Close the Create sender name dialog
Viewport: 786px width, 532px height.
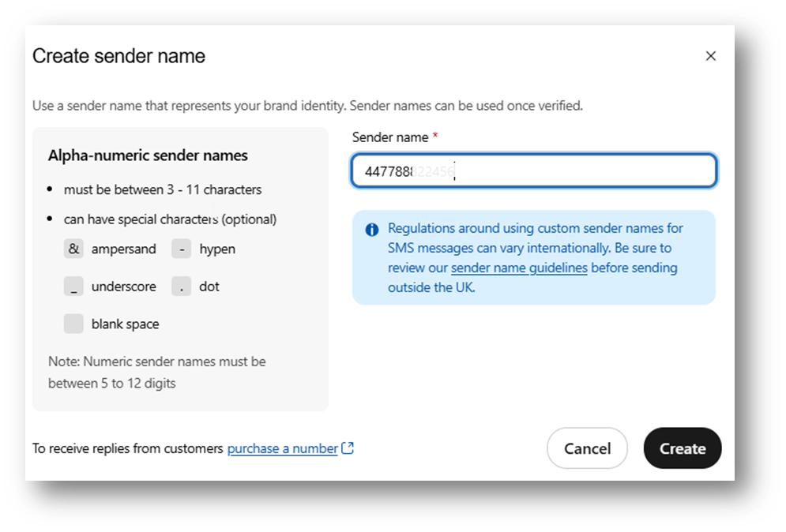click(x=710, y=56)
